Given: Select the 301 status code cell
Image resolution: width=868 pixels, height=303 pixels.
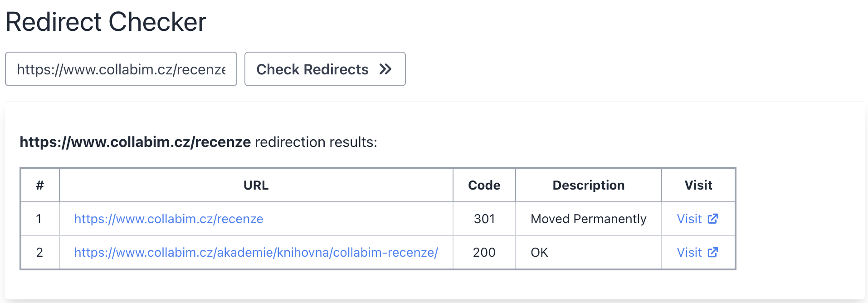Looking at the screenshot, I should pos(484,219).
